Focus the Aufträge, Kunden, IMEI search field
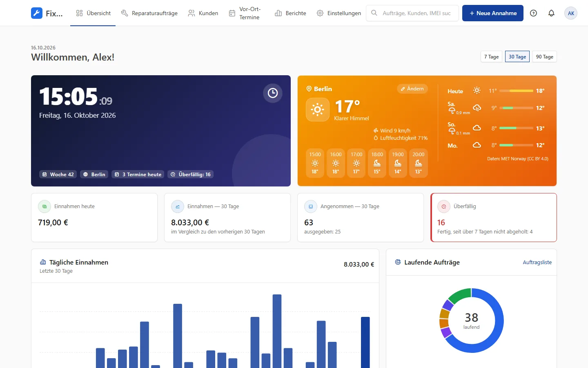Screen dimensions: 588x368 (412, 13)
